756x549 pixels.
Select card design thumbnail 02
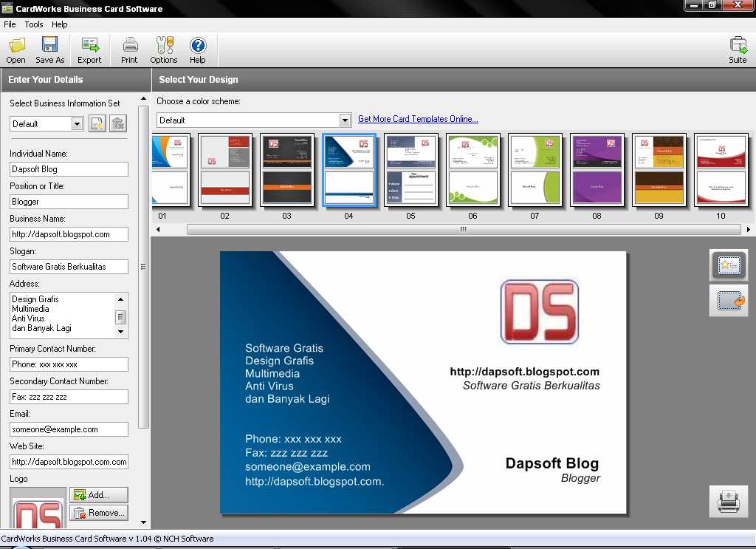(225, 170)
